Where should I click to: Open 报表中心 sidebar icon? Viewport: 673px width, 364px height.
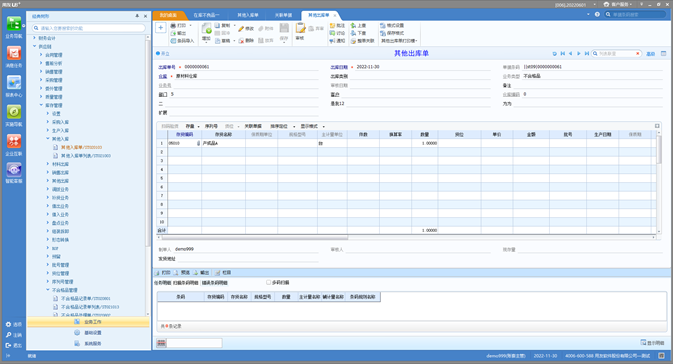pyautogui.click(x=14, y=86)
